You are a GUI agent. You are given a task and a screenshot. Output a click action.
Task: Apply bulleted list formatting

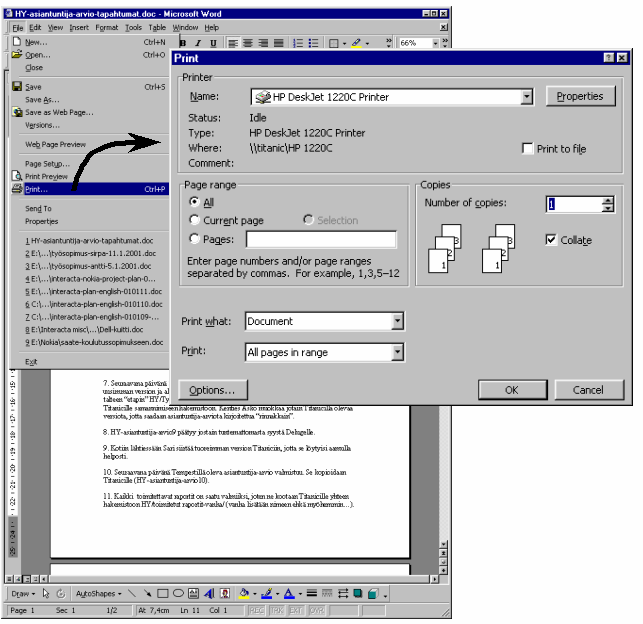(x=313, y=43)
